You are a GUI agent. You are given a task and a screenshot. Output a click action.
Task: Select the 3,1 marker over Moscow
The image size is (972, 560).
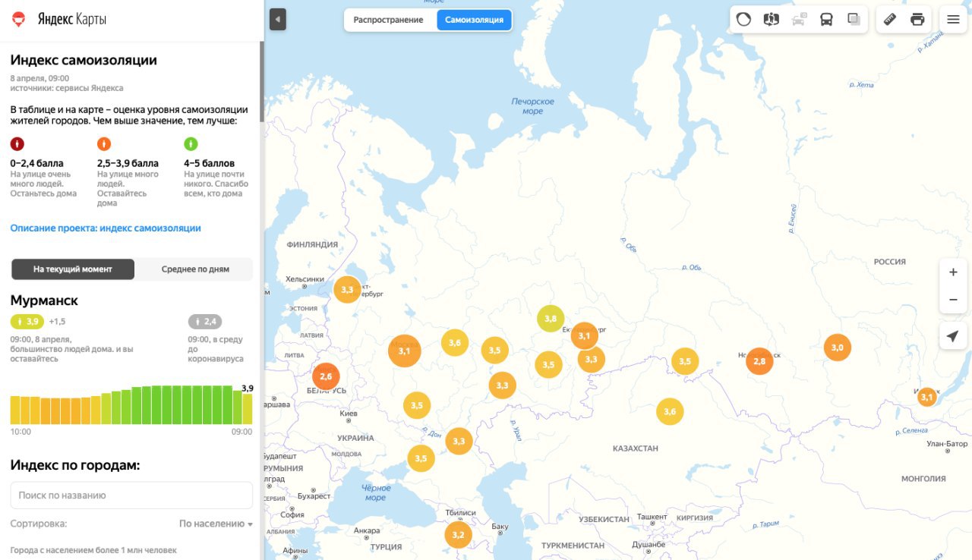click(404, 351)
